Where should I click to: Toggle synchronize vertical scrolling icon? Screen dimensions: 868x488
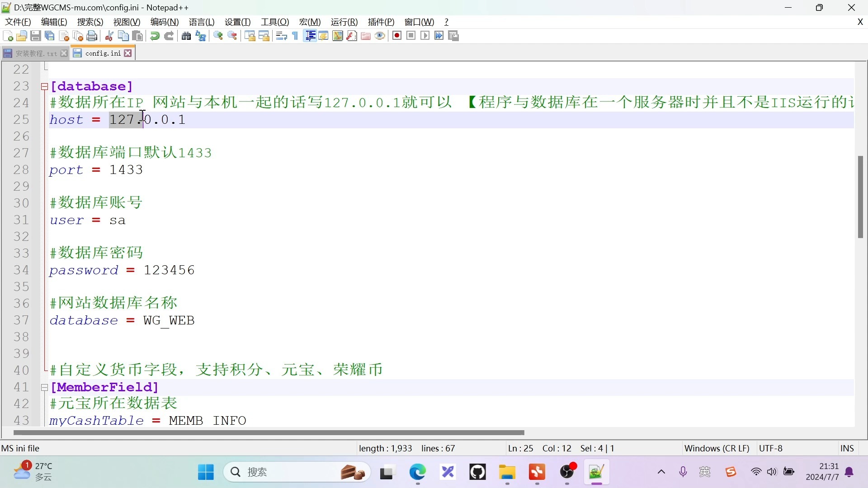pyautogui.click(x=250, y=36)
